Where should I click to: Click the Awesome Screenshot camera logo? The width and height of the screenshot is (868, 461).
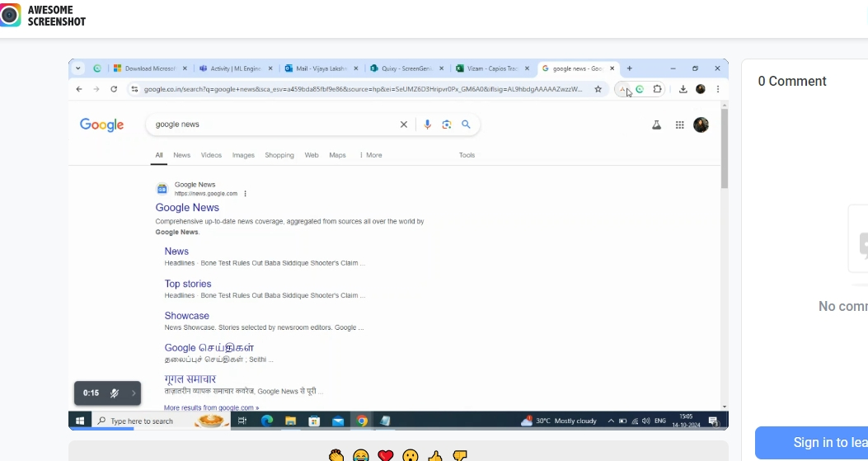pos(11,15)
